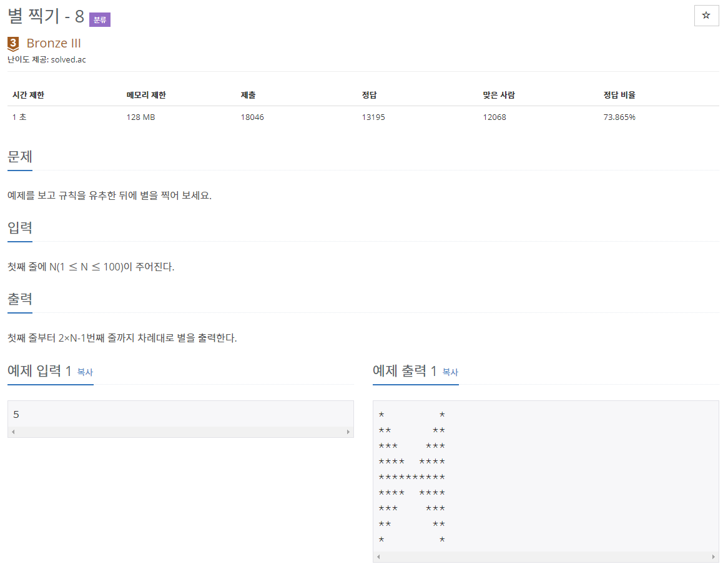This screenshot has height=574, width=728.
Task: Click left arrow of sample output scrollbar
Action: (x=378, y=557)
